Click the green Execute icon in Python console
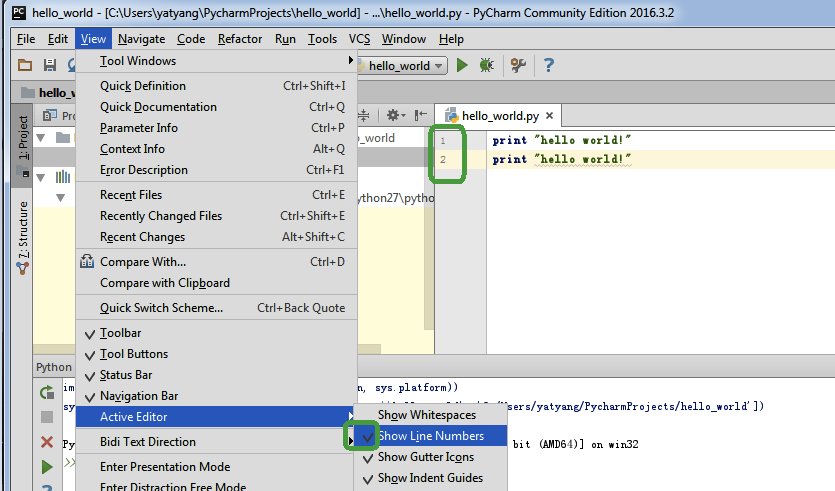 [x=47, y=467]
